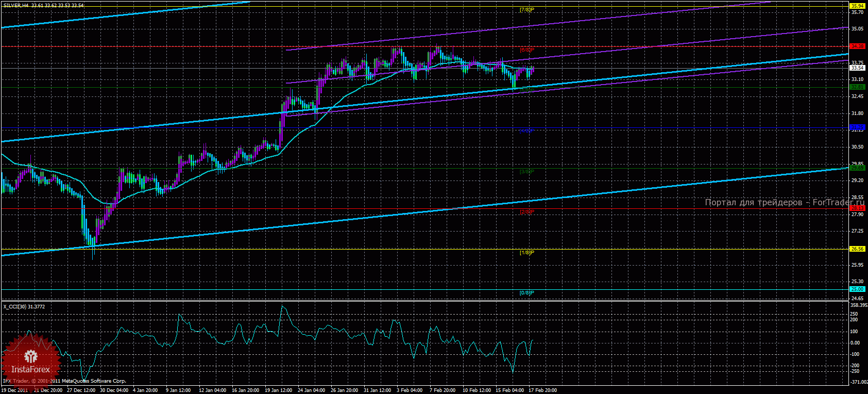868x394 pixels.
Task: Click the 24 Jan 04:00 time label
Action: pyautogui.click(x=312, y=390)
